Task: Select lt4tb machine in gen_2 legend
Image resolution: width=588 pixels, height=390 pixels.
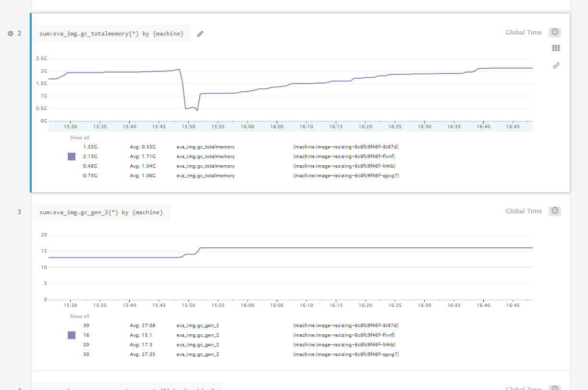Action: [x=344, y=345]
